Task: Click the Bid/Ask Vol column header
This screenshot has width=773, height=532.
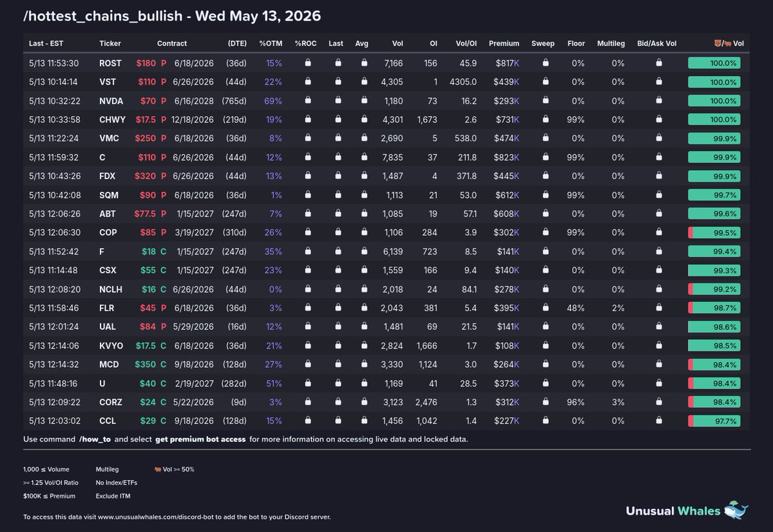Action: point(656,43)
